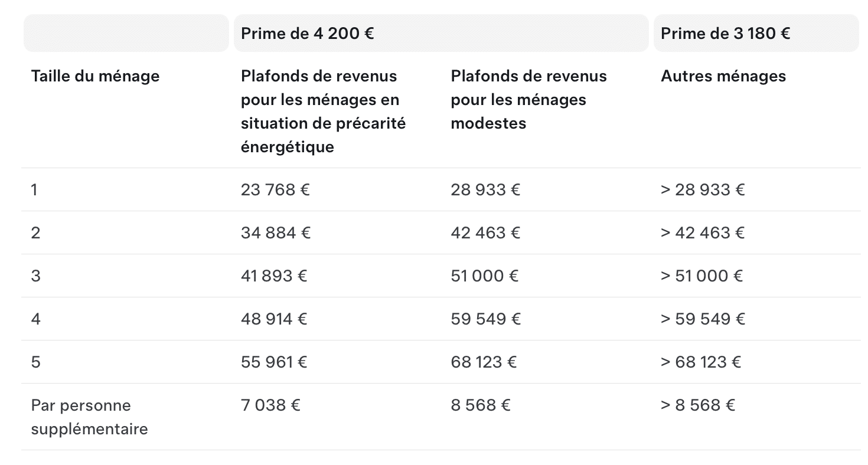Select the 48 914 € value
The width and height of the screenshot is (868, 465).
click(x=274, y=319)
